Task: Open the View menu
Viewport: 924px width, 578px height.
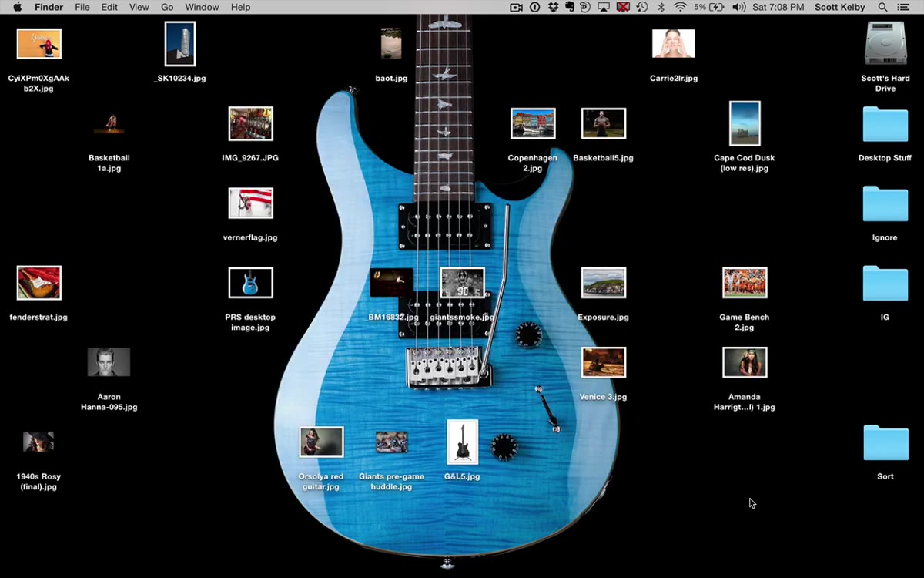Action: (139, 7)
